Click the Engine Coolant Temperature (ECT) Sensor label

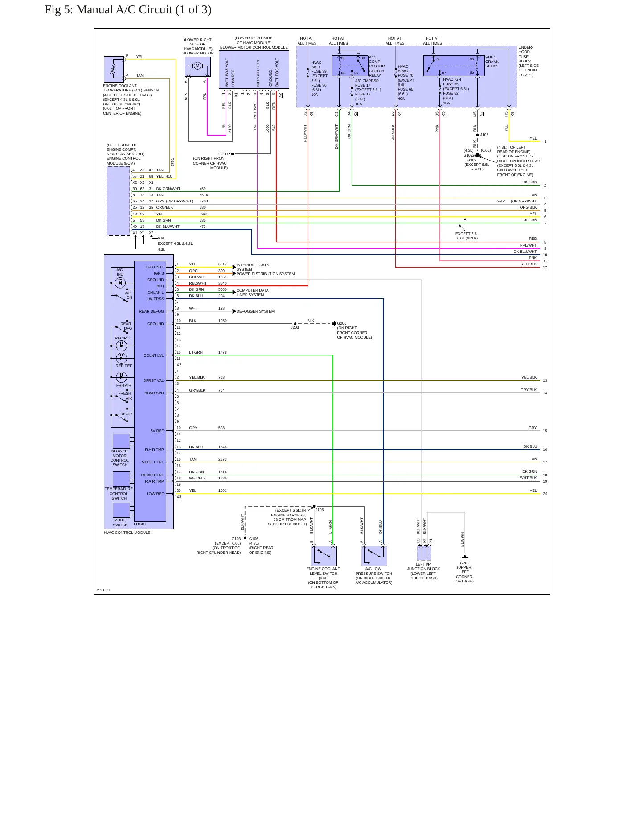click(x=131, y=88)
